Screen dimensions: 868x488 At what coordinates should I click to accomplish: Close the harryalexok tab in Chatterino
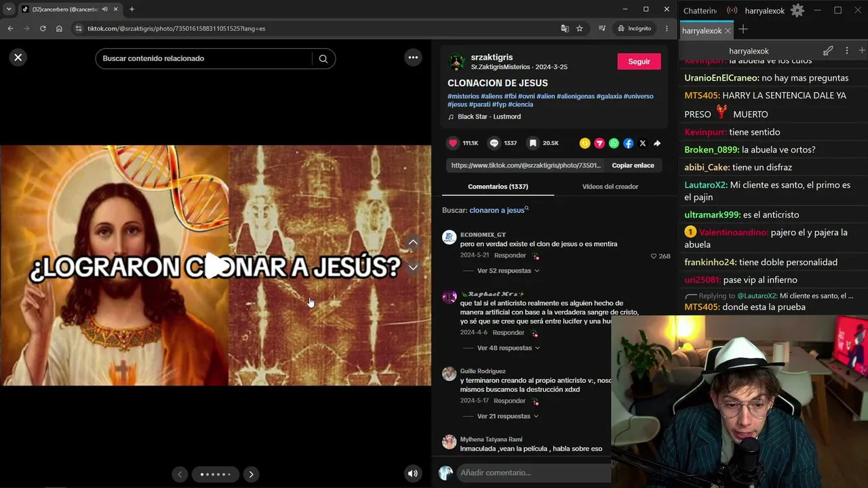pyautogui.click(x=728, y=30)
